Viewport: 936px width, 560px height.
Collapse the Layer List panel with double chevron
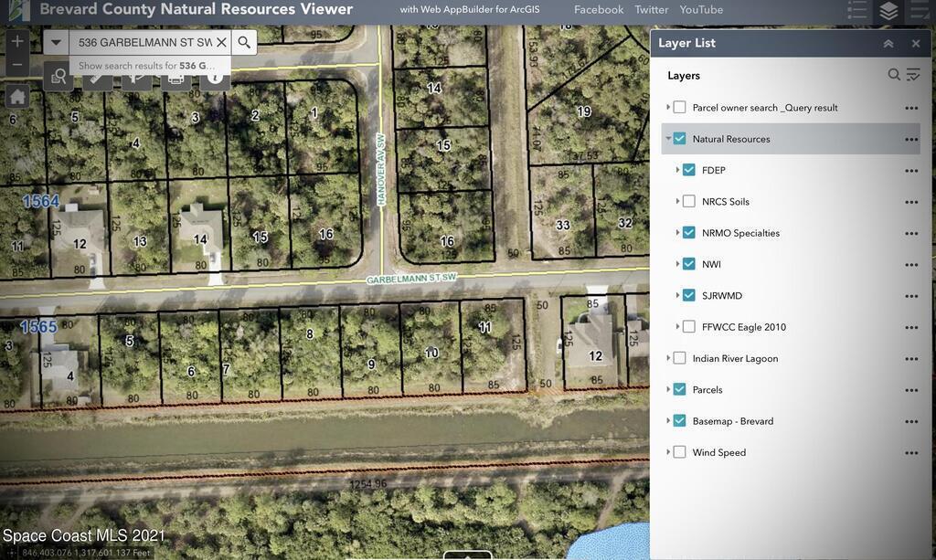tap(888, 44)
